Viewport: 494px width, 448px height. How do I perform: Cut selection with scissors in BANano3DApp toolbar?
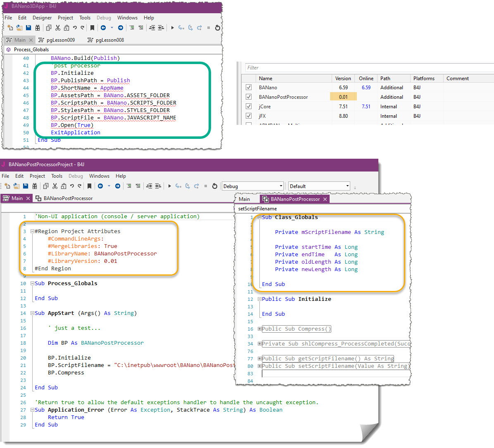pyautogui.click(x=58, y=28)
